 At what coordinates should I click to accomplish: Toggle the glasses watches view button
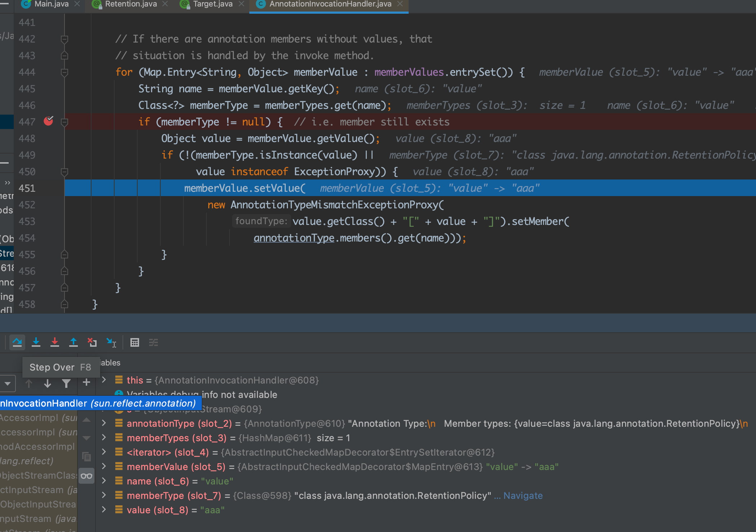86,476
